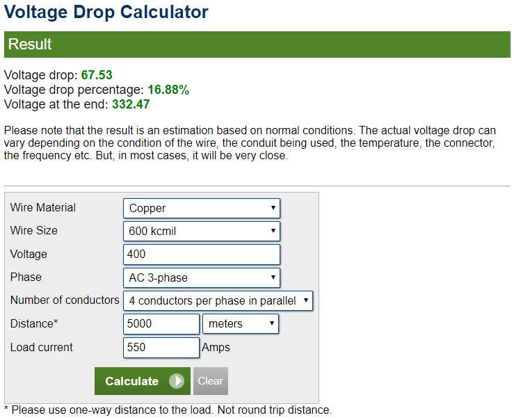The image size is (514, 420).
Task: Open the Number of conductors dropdown
Action: 218,300
